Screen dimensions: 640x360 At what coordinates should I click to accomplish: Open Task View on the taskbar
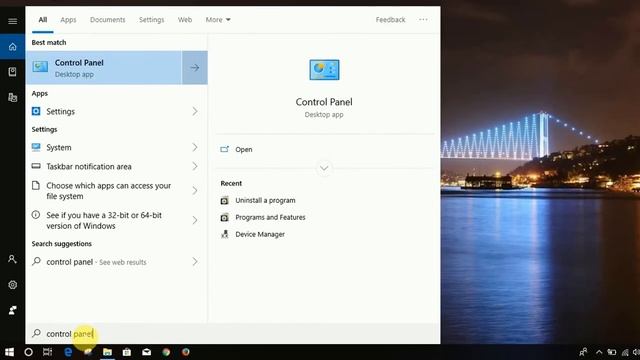click(x=48, y=352)
